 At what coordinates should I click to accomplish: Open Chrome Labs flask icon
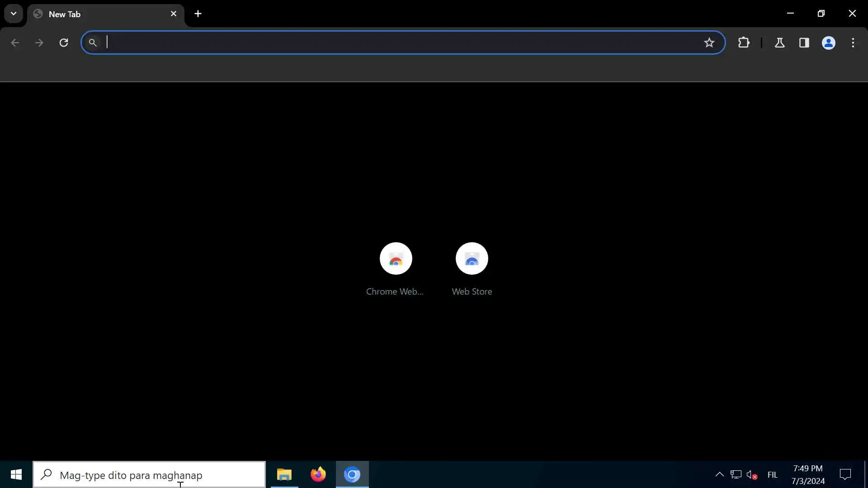click(x=779, y=42)
